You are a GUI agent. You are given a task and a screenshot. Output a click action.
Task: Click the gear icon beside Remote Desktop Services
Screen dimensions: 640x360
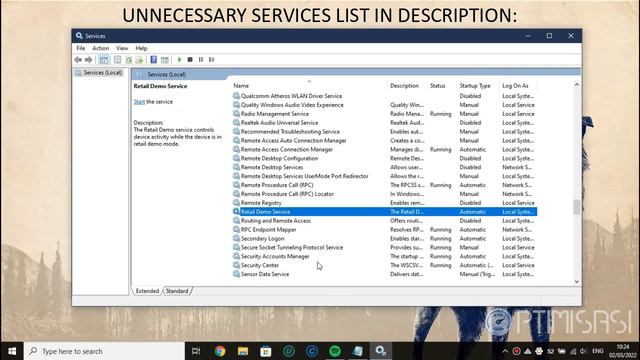click(236, 167)
